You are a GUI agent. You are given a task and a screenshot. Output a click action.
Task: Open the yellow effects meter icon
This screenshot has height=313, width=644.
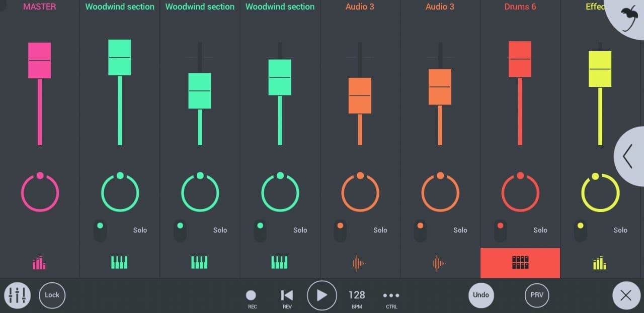coord(599,263)
